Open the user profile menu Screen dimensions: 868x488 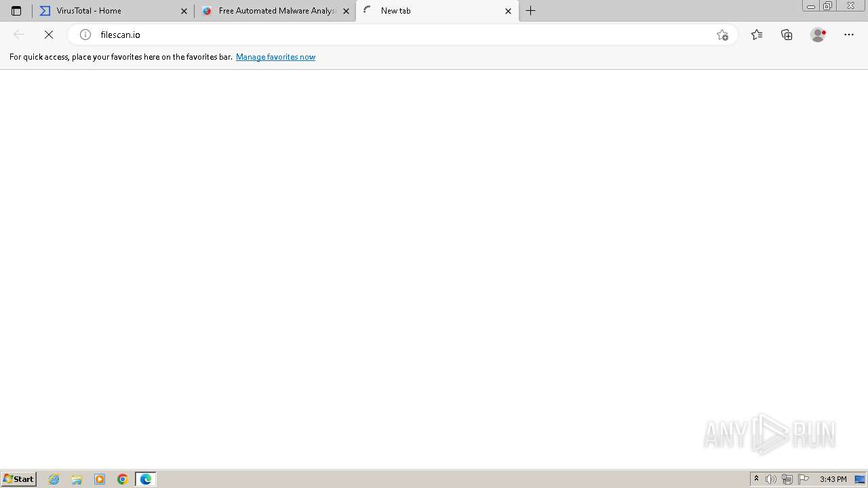818,35
